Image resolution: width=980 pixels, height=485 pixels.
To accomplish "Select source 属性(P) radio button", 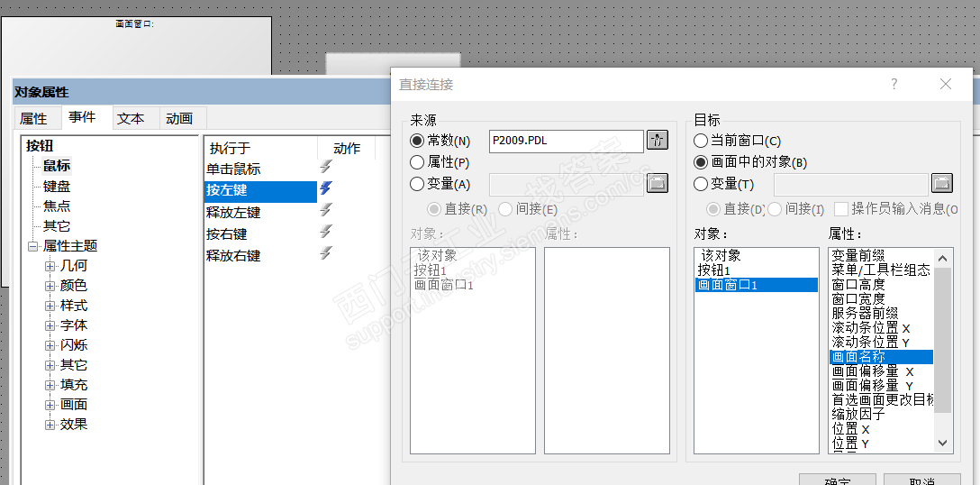I will click(417, 162).
